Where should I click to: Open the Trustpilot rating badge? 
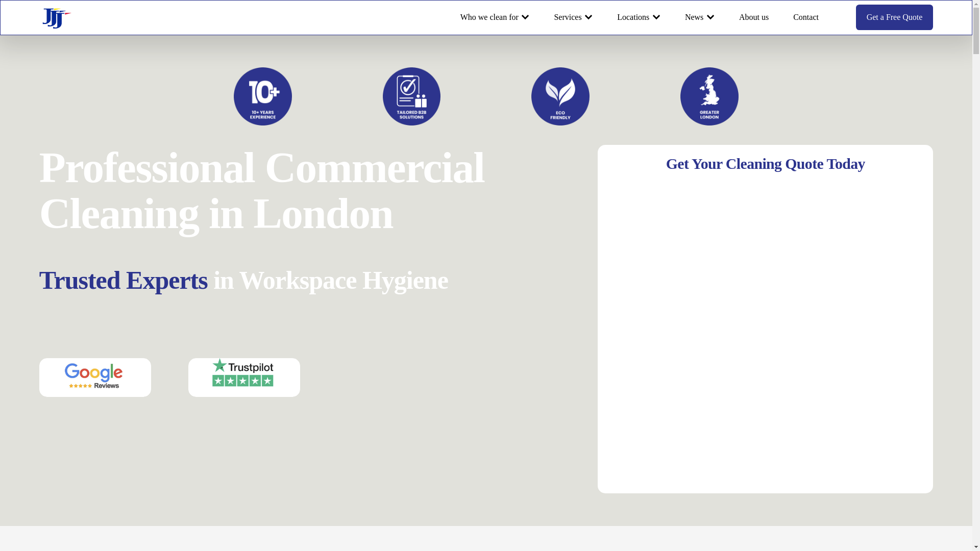click(244, 378)
